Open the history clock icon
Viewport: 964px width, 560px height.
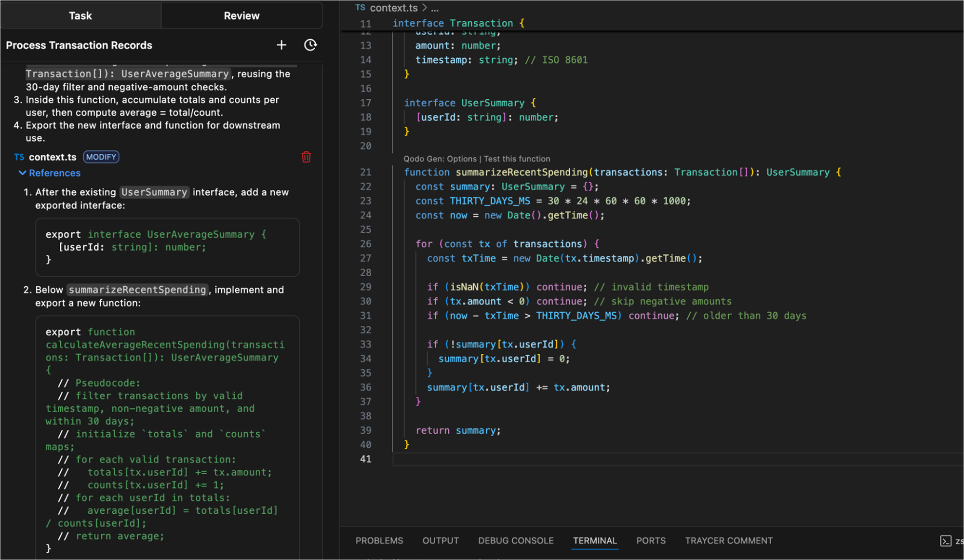click(310, 45)
